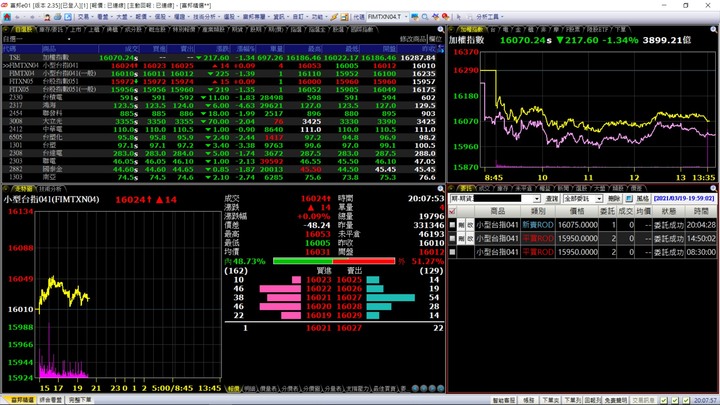Click blue sort icon at header right end
This screenshot has width=720, height=405.
click(440, 49)
